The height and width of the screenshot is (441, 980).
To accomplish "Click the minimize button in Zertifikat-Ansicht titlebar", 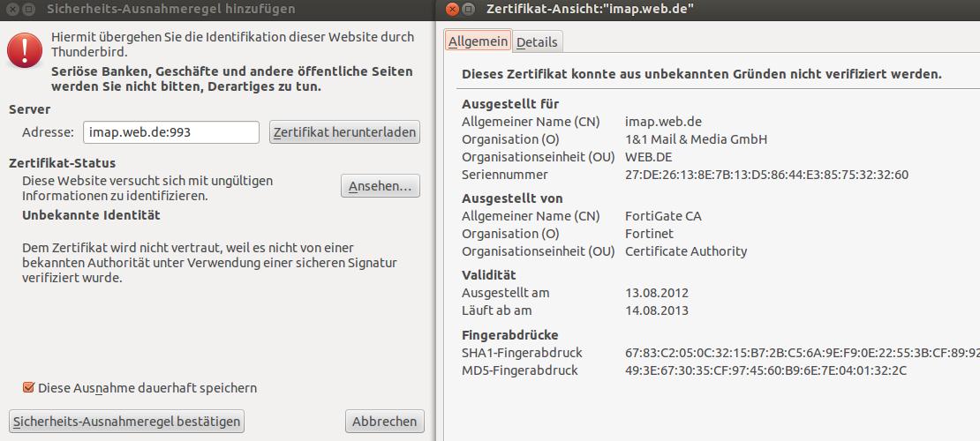I will pos(470,10).
